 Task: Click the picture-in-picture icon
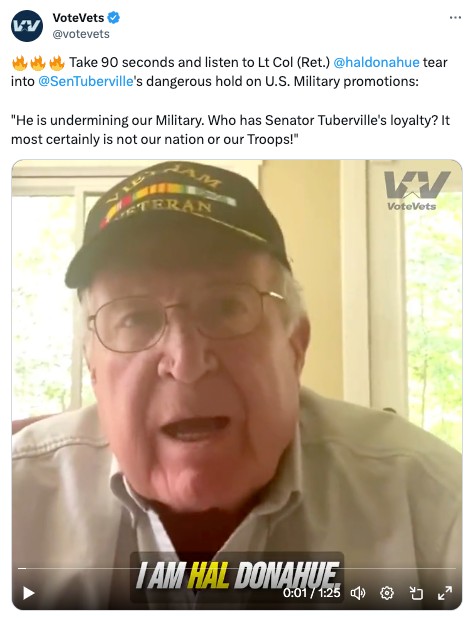(x=416, y=593)
